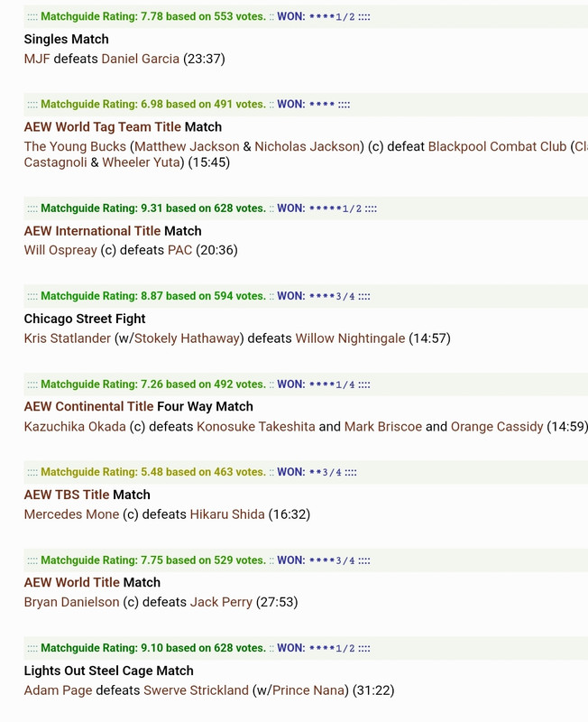
Task: Open Matthew Jackson profile link
Action: [188, 146]
